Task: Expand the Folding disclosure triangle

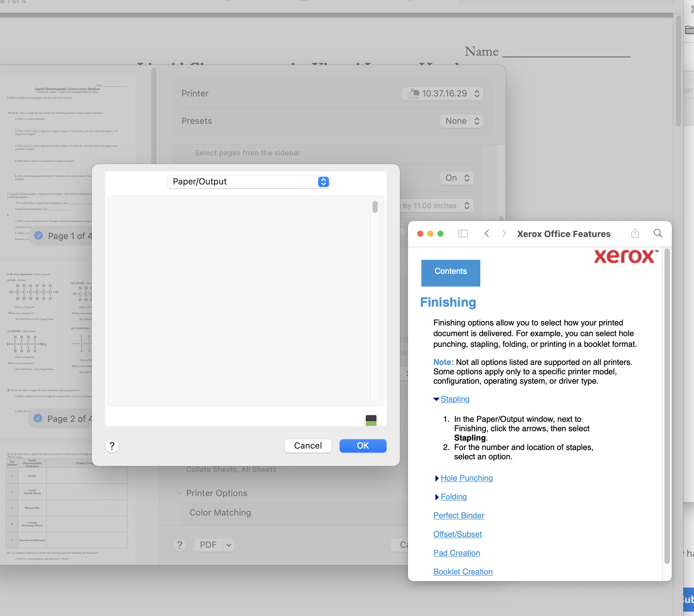Action: (x=437, y=497)
